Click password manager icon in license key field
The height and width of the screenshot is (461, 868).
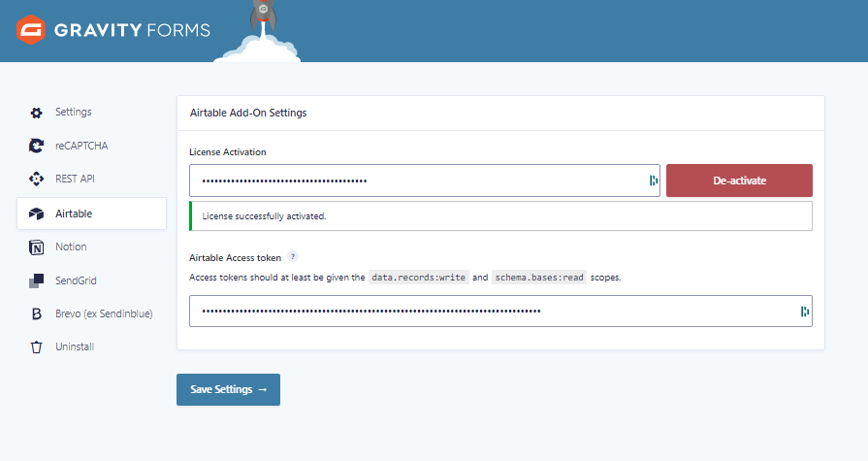654,181
